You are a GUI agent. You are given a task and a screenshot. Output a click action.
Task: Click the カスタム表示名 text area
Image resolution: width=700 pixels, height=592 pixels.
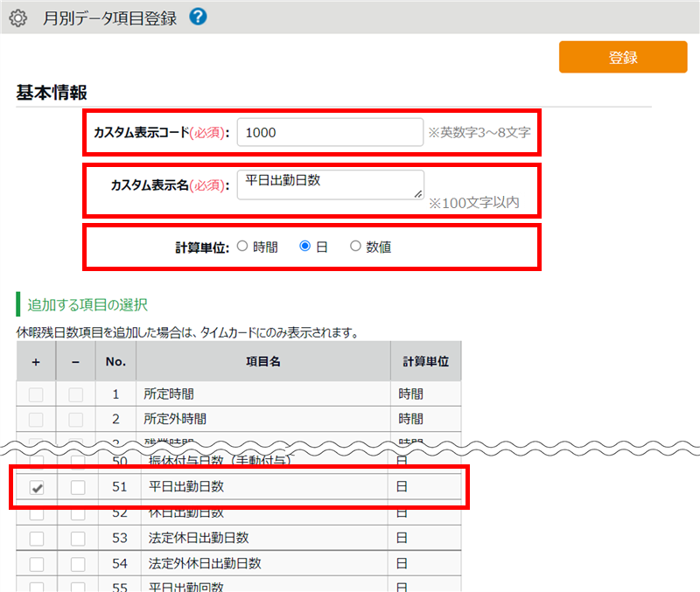330,185
